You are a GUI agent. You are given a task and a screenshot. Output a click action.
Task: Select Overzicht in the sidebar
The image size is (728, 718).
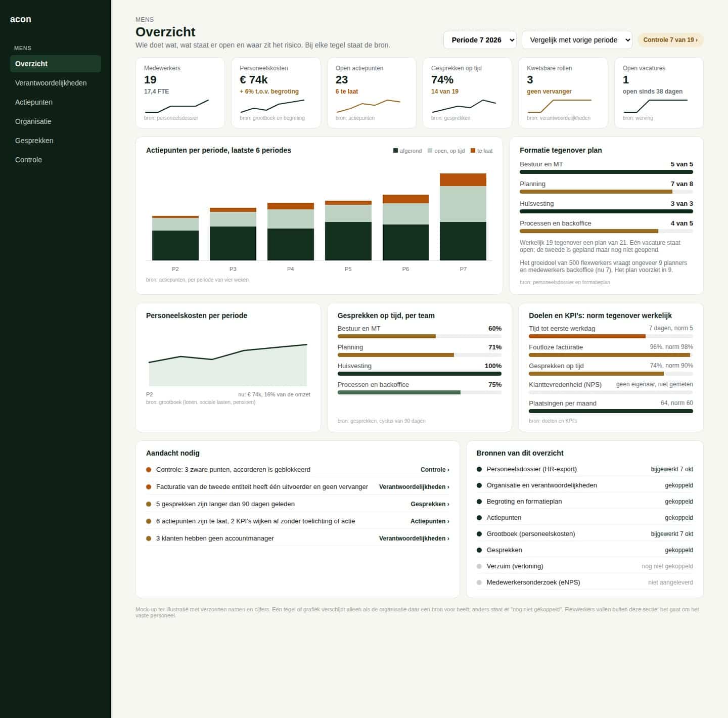tap(56, 64)
